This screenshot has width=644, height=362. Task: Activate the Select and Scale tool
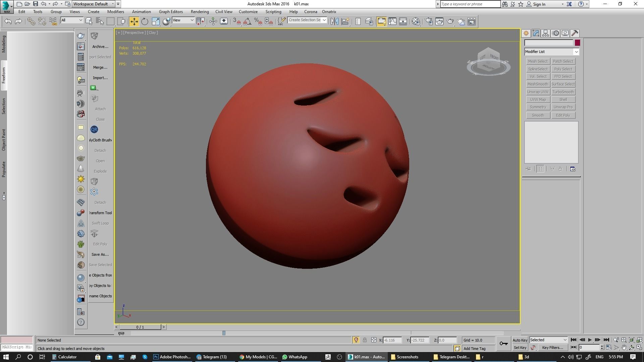click(156, 21)
